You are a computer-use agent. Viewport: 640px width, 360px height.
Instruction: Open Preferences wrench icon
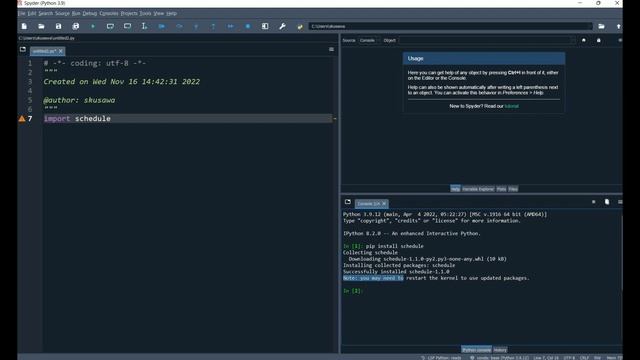(x=282, y=26)
